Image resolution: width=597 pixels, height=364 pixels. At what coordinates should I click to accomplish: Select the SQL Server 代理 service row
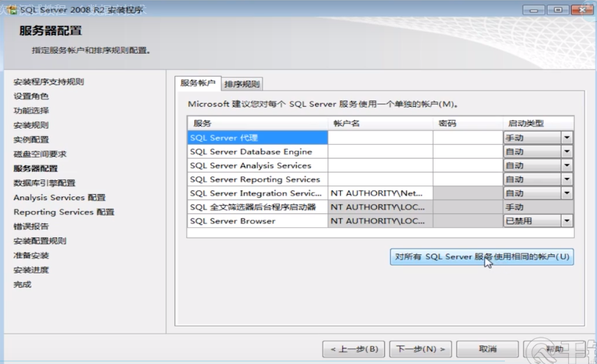[x=258, y=138]
